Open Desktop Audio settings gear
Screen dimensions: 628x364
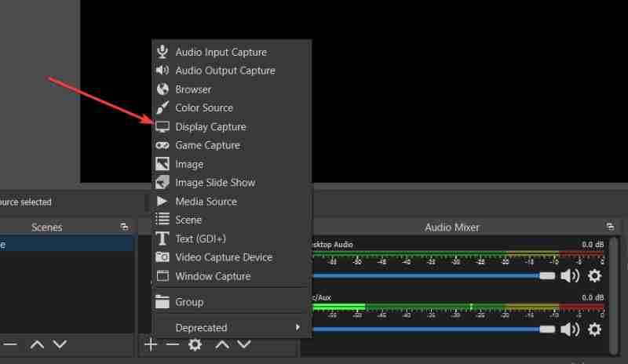click(595, 276)
